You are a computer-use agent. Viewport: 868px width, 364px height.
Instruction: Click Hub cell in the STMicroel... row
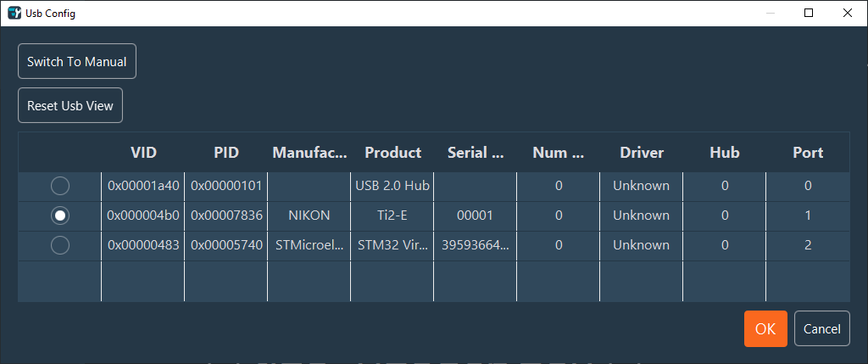pyautogui.click(x=725, y=245)
